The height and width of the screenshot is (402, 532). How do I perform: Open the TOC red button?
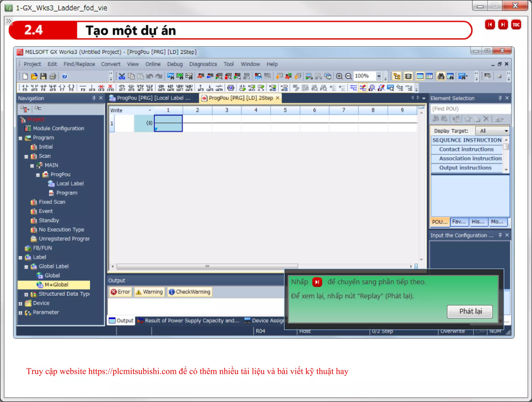point(516,25)
